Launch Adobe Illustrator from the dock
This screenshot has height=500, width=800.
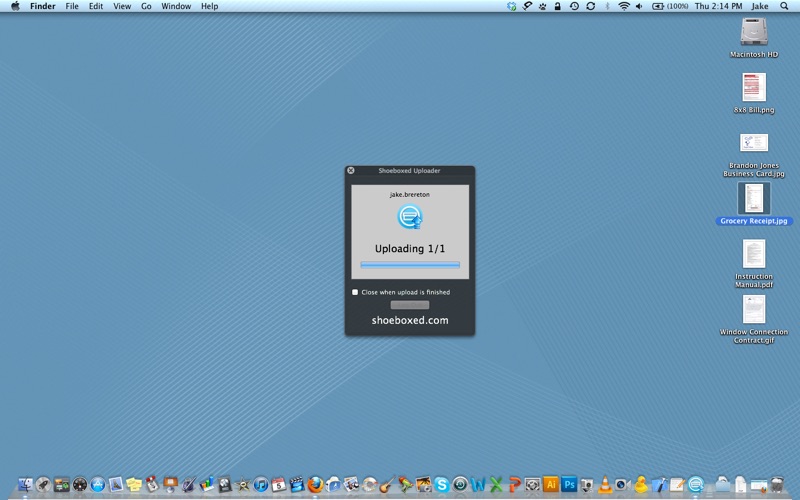[x=551, y=484]
